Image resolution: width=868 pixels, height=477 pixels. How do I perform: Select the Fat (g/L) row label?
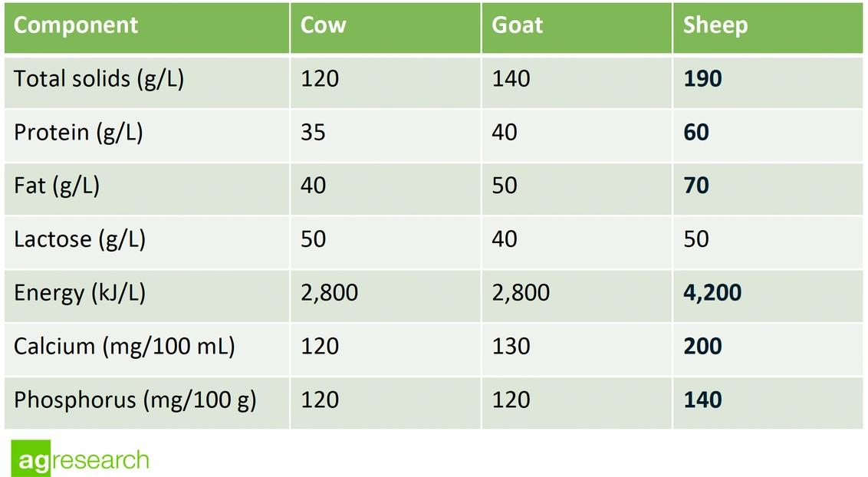click(57, 186)
